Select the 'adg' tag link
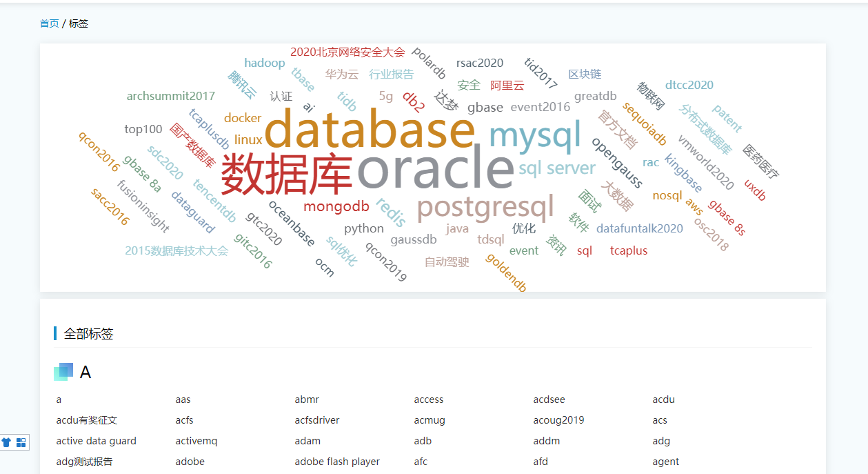The image size is (868, 474). point(661,441)
